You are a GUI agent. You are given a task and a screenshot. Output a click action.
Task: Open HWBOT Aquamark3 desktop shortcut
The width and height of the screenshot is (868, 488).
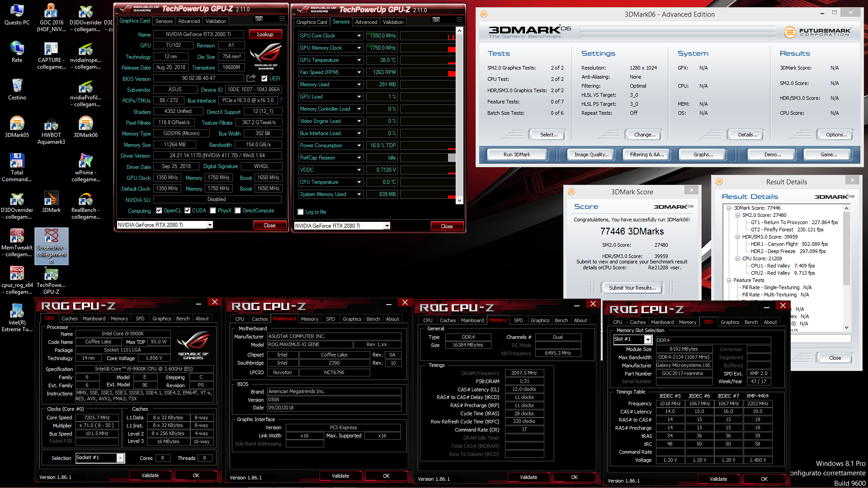(51, 131)
